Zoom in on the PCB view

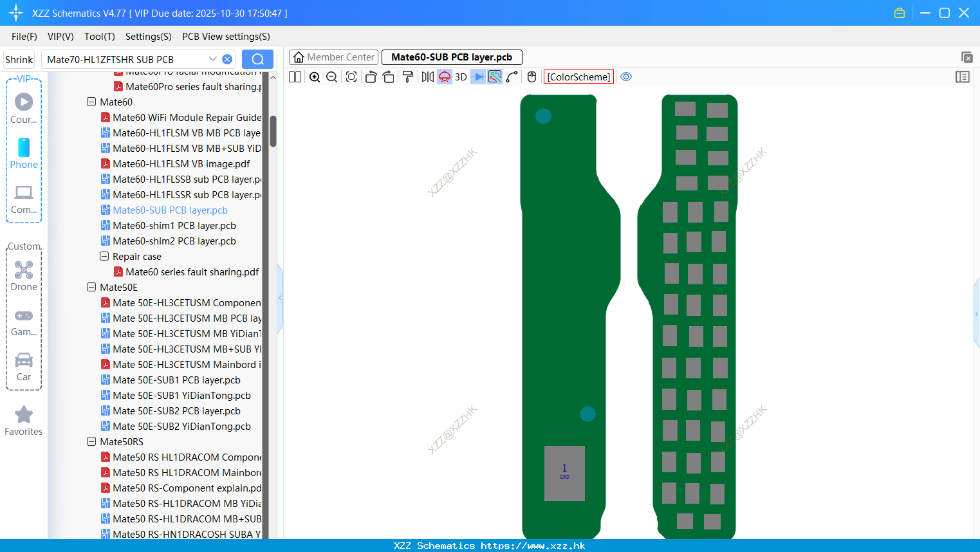tap(315, 77)
